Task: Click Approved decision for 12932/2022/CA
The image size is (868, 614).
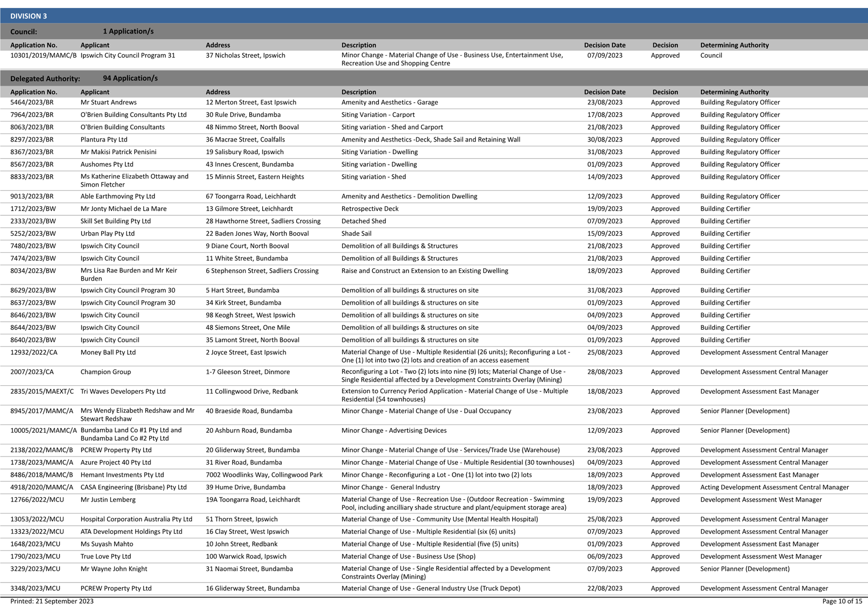Action: pyautogui.click(x=665, y=353)
